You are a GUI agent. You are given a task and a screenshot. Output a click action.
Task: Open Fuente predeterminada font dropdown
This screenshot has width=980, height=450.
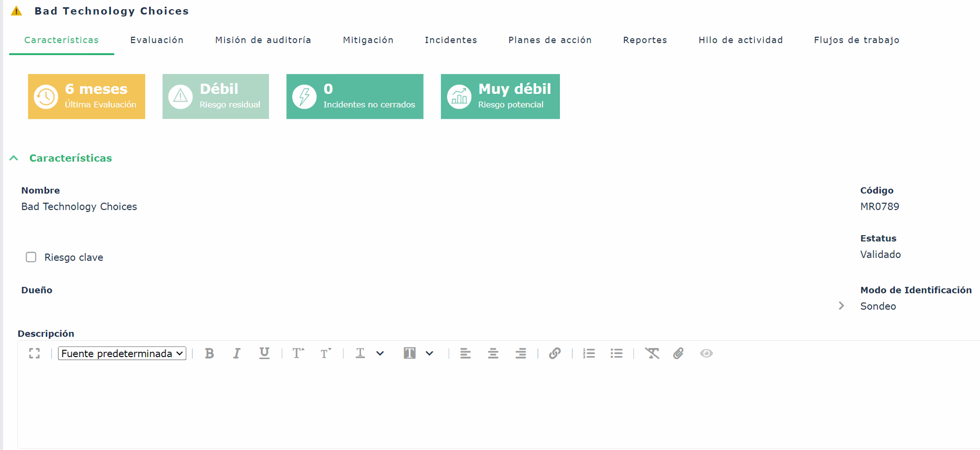[122, 354]
